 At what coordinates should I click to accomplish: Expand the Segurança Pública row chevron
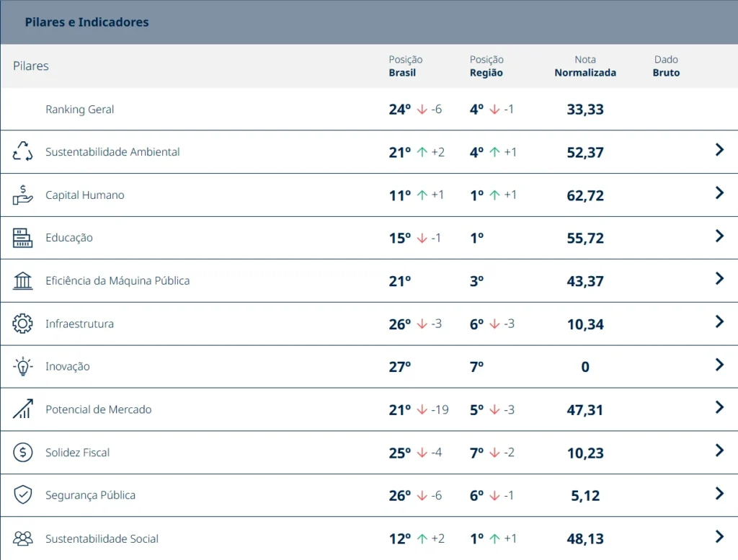pos(719,493)
